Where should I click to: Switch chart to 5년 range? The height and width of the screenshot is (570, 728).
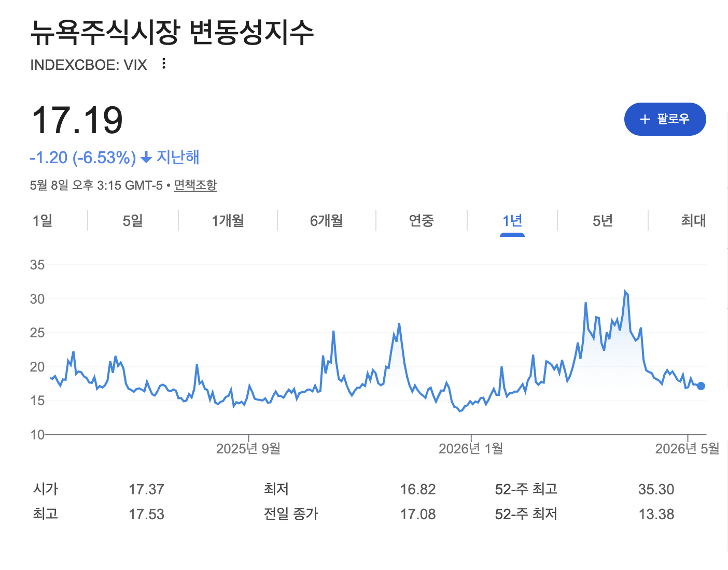click(603, 221)
